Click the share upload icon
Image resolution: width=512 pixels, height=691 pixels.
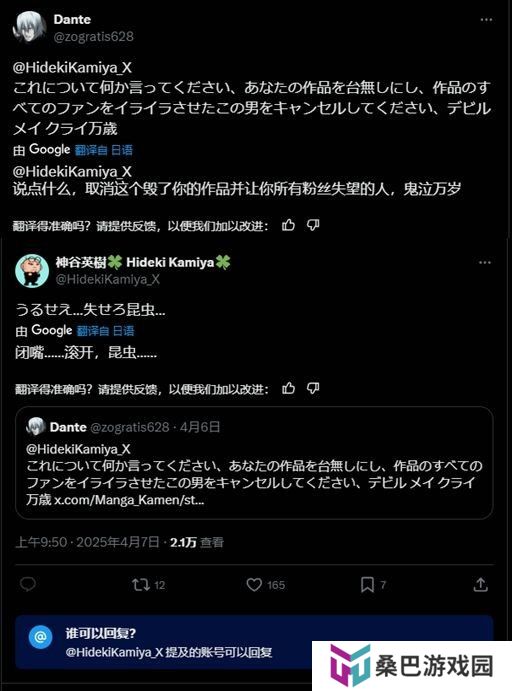pos(480,585)
